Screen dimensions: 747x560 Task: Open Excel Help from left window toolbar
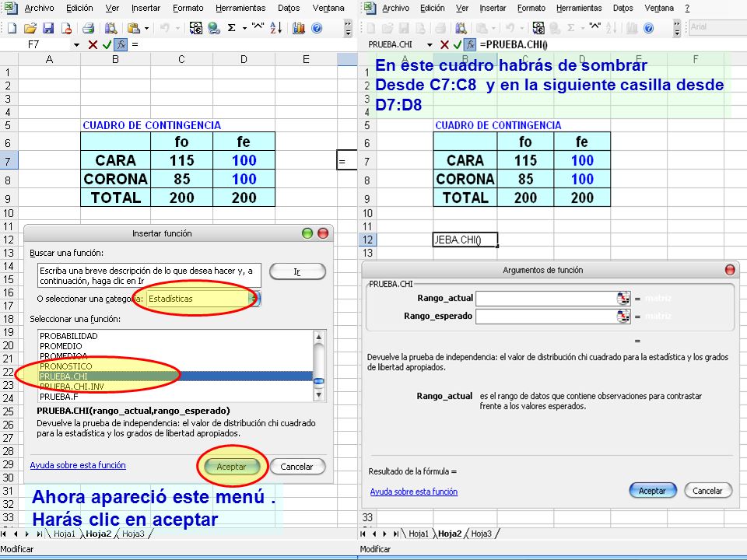click(x=317, y=28)
